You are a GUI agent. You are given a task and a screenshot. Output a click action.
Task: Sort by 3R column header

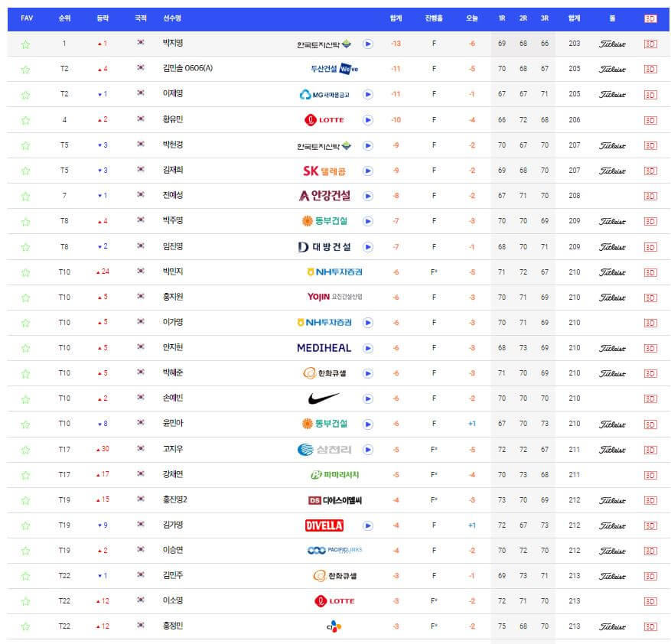(545, 18)
